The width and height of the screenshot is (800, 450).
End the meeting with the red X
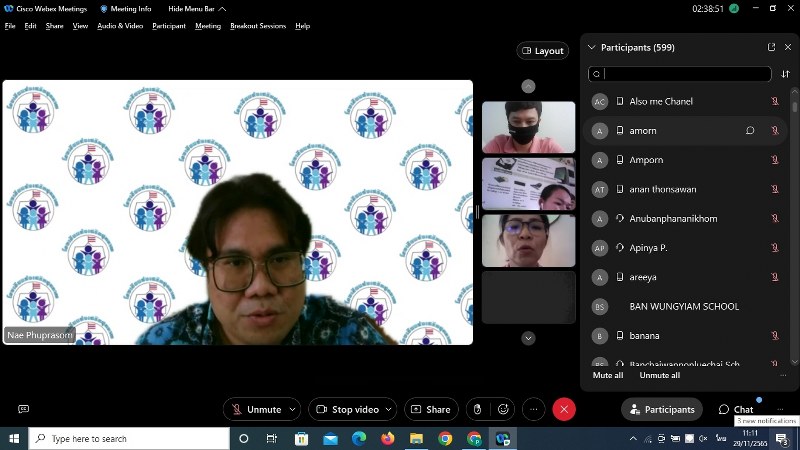tap(564, 409)
